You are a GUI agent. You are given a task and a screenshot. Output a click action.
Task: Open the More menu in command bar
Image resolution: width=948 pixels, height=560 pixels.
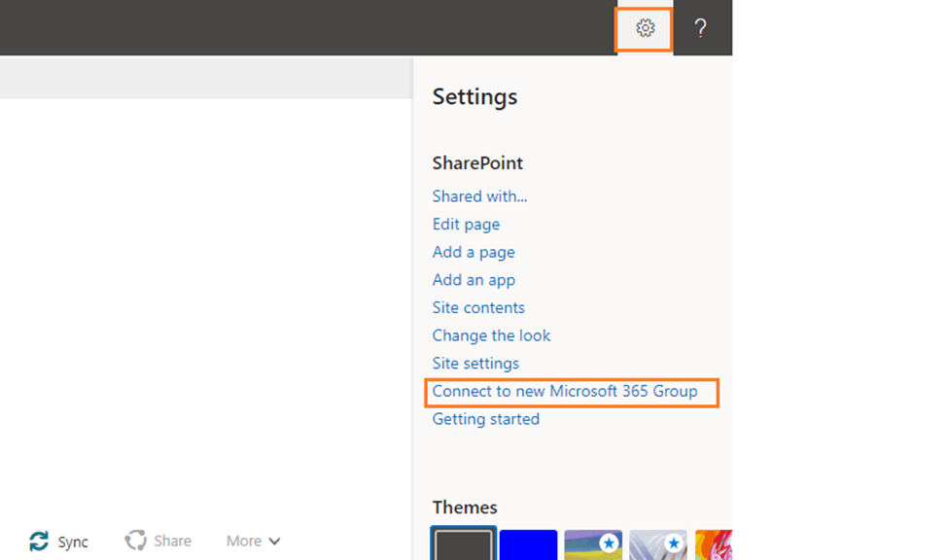tap(254, 541)
